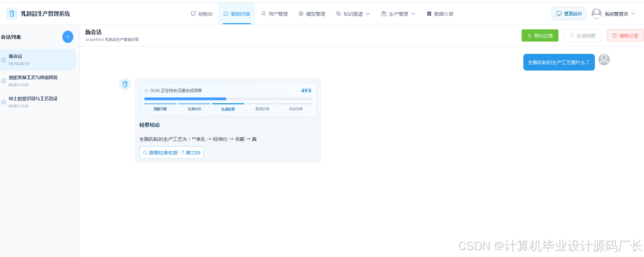
Task: Open the 数据大屏 menu entry
Action: click(x=440, y=14)
